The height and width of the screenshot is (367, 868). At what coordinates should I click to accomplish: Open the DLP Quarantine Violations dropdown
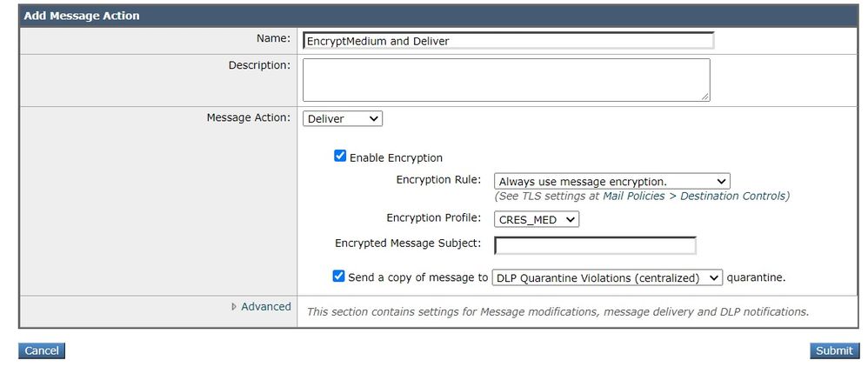click(x=607, y=277)
